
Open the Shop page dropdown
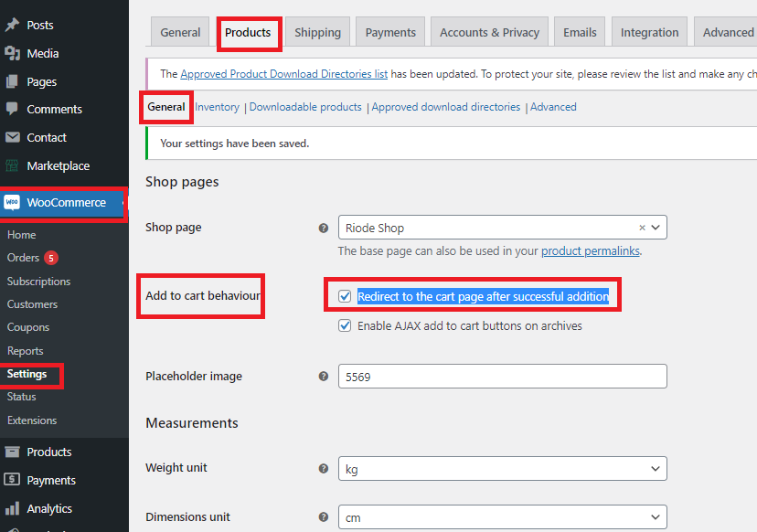point(503,228)
